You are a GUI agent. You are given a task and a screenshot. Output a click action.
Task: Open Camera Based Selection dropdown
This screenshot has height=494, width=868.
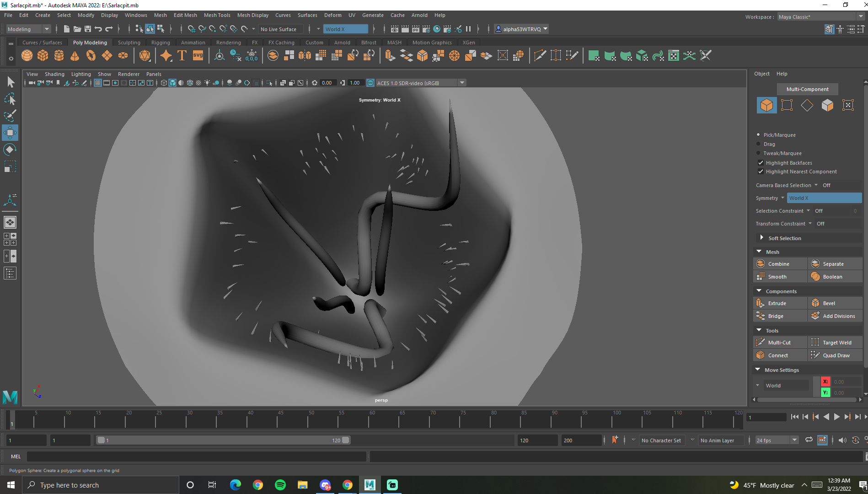[x=816, y=185]
